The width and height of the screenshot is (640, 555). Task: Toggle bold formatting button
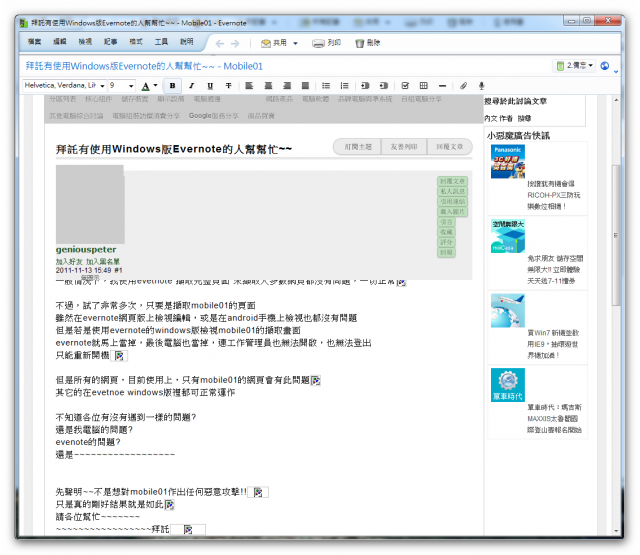pos(172,86)
